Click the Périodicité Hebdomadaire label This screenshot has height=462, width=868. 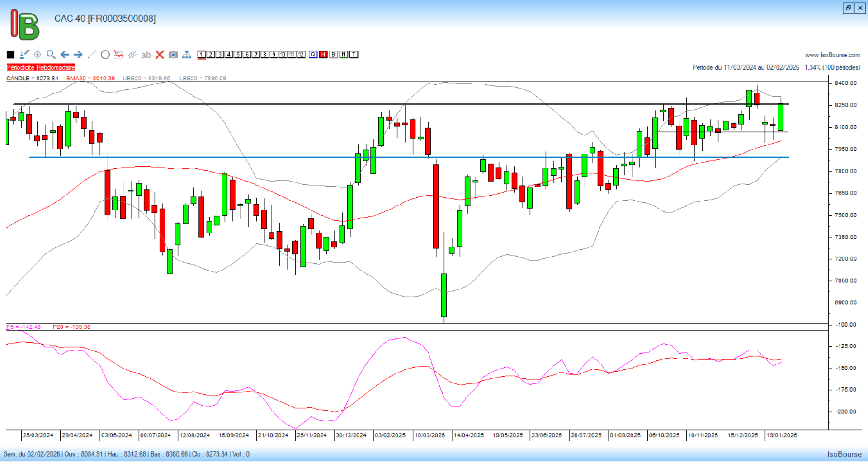[x=41, y=67]
